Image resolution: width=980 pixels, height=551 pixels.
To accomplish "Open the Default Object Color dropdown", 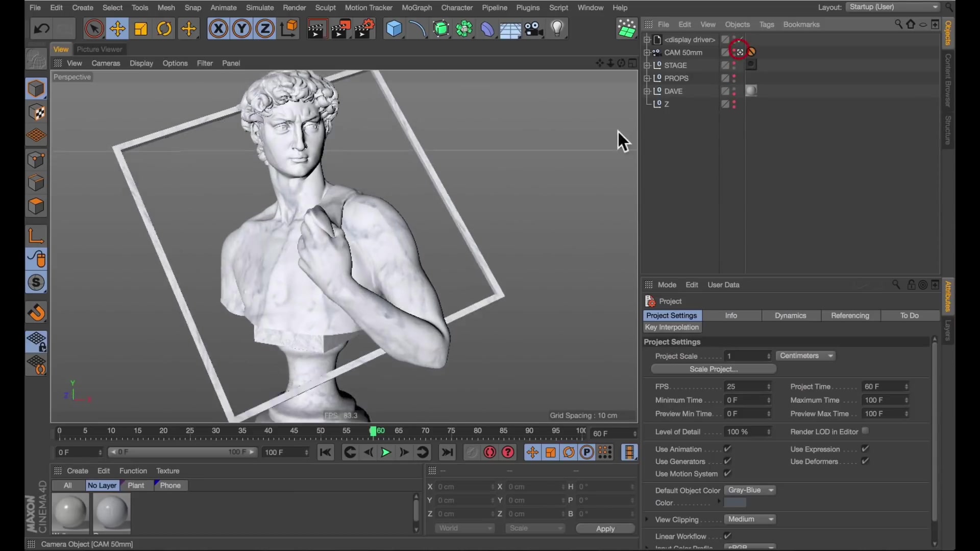I will (x=750, y=490).
